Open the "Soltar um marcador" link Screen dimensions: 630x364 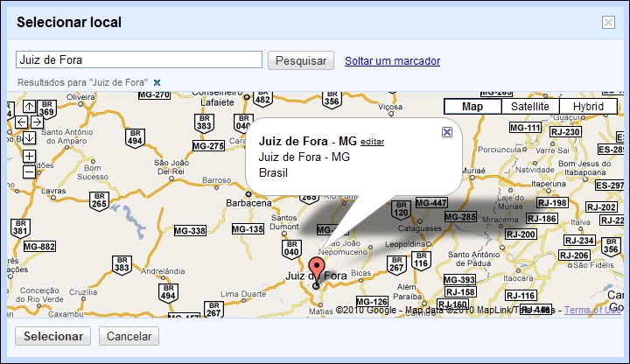(x=392, y=60)
